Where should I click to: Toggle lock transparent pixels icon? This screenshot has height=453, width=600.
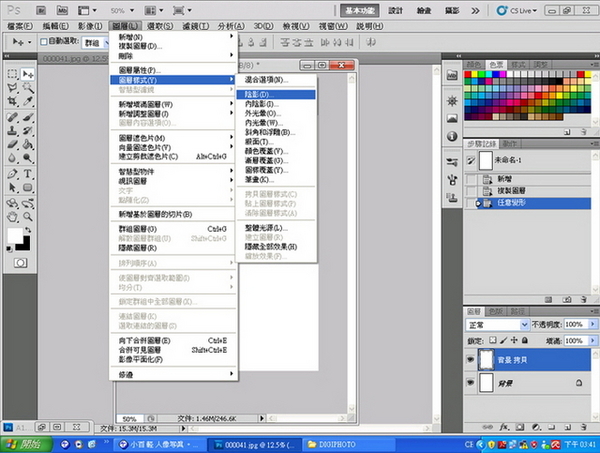click(x=493, y=340)
